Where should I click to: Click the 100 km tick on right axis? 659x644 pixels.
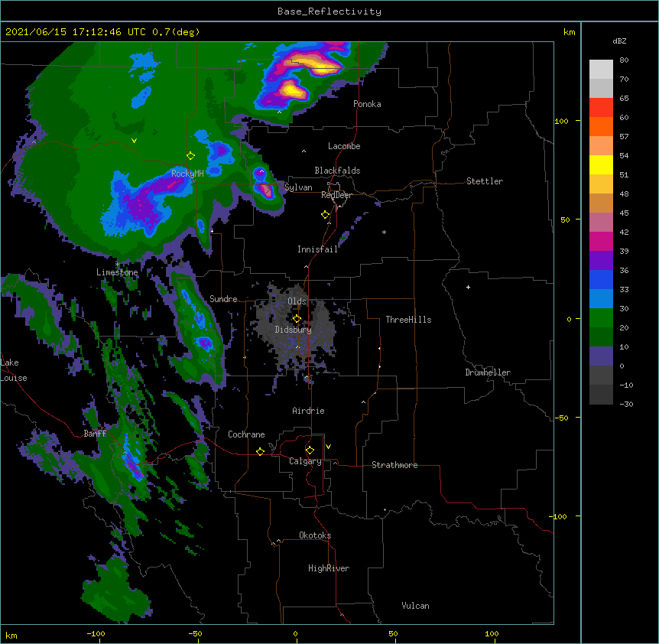click(561, 121)
